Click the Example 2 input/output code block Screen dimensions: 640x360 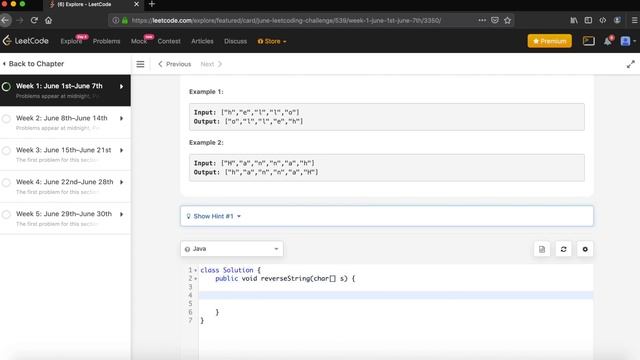click(x=387, y=168)
